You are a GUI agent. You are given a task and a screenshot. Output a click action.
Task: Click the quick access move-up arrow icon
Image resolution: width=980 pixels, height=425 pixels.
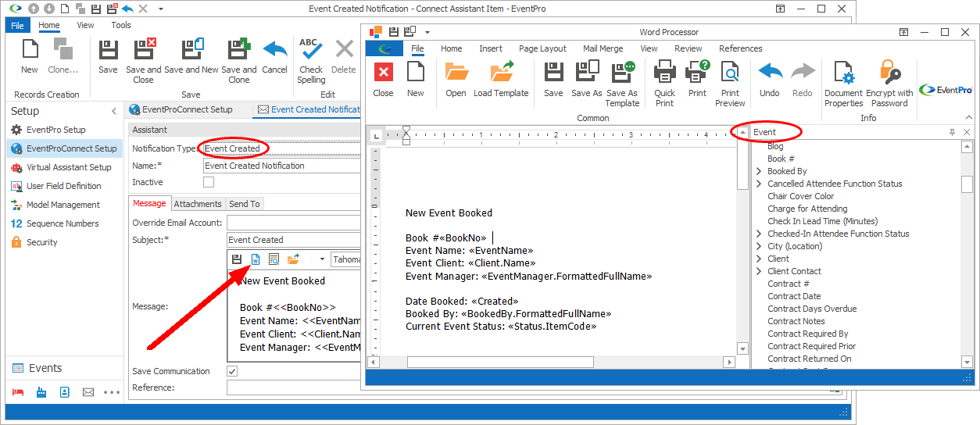(34, 9)
